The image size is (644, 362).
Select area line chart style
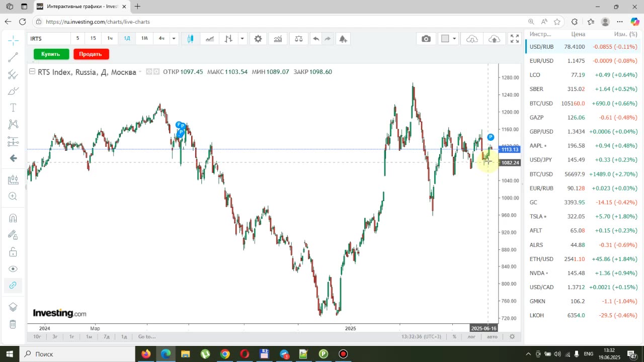click(x=210, y=39)
